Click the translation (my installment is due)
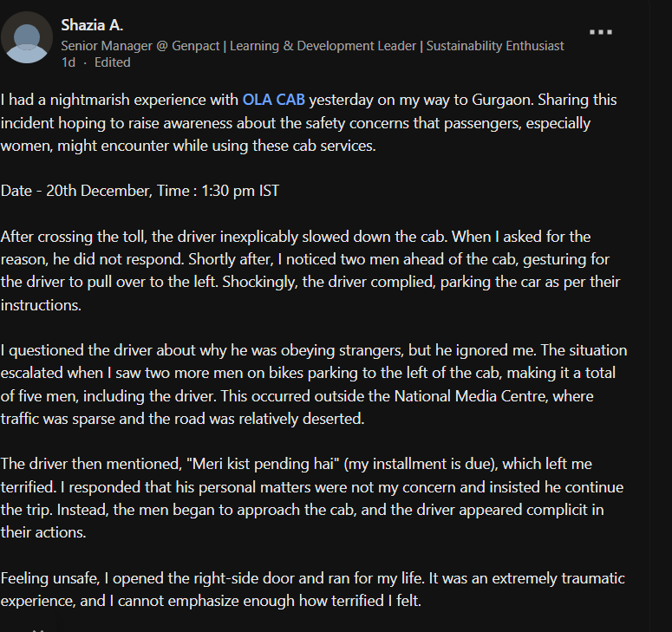672x632 pixels. click(x=421, y=464)
